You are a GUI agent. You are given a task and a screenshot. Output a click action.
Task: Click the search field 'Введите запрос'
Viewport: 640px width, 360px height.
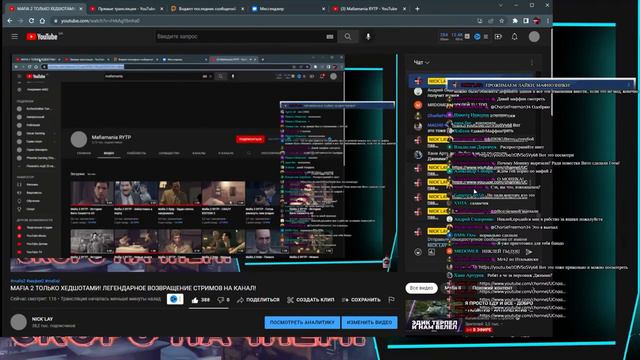(241, 37)
